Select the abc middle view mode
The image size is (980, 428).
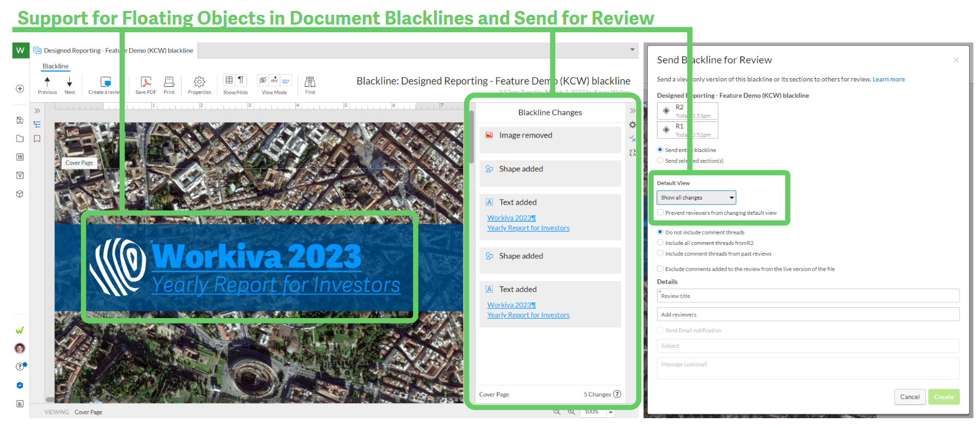point(274,80)
